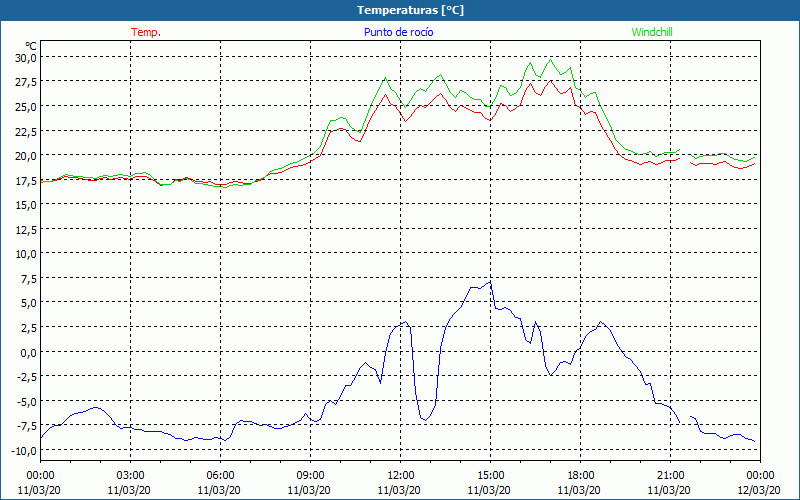Click the 22,5 y-axis label
Screen dimensions: 800x500
[x=26, y=131]
